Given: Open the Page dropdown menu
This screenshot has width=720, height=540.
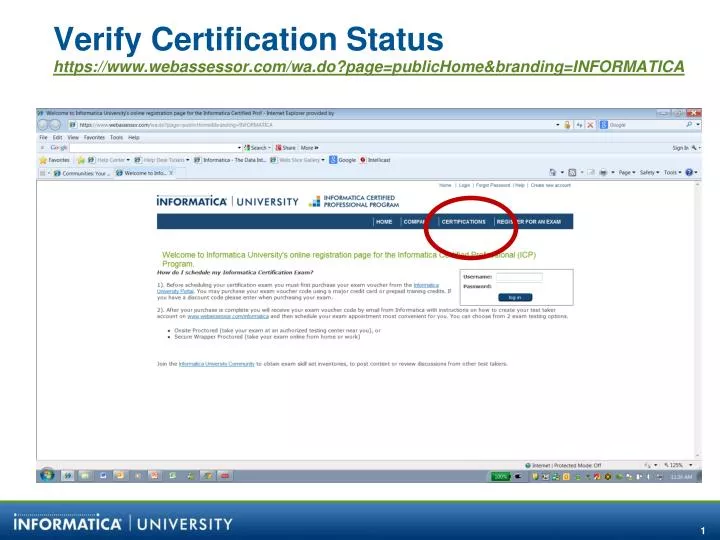Looking at the screenshot, I should 627,172.
